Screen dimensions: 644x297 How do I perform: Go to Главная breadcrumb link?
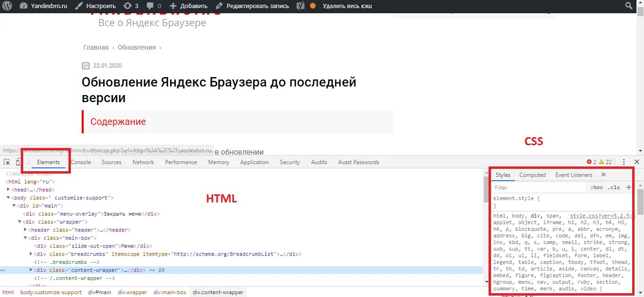96,47
